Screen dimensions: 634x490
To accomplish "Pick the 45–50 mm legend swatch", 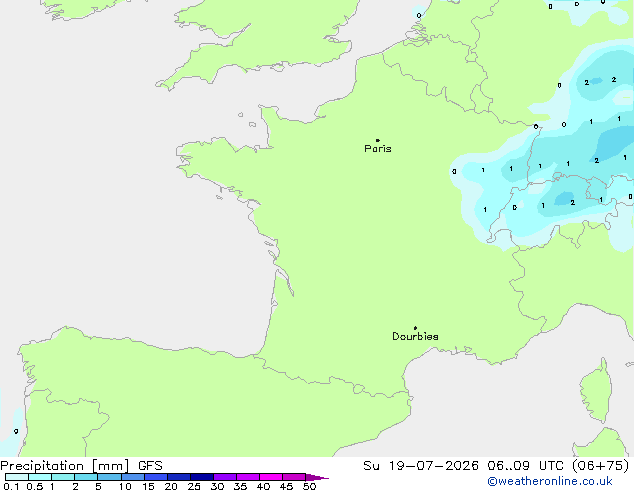I will [x=294, y=477].
